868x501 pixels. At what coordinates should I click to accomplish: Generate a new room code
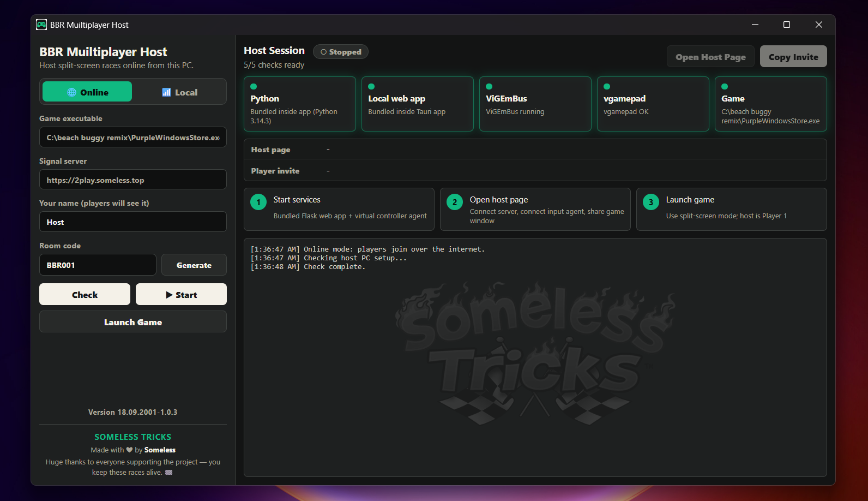coord(194,265)
